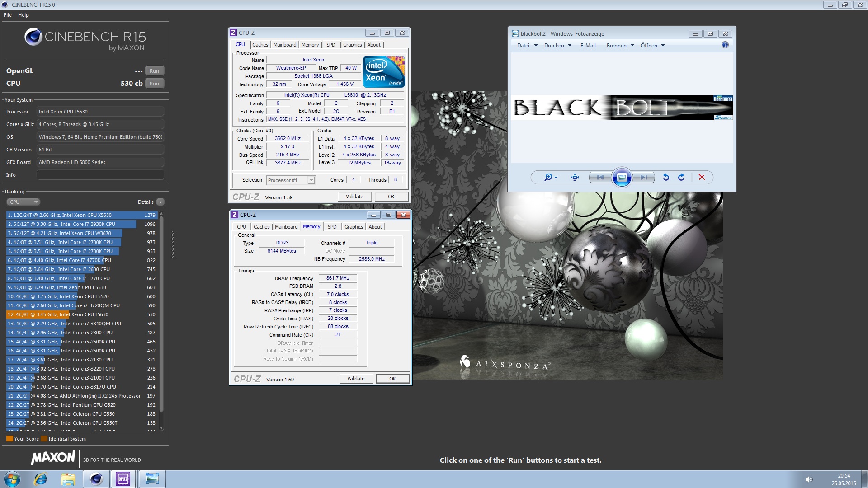Open the Drucken dropdown menu
This screenshot has width=868, height=488.
point(558,46)
